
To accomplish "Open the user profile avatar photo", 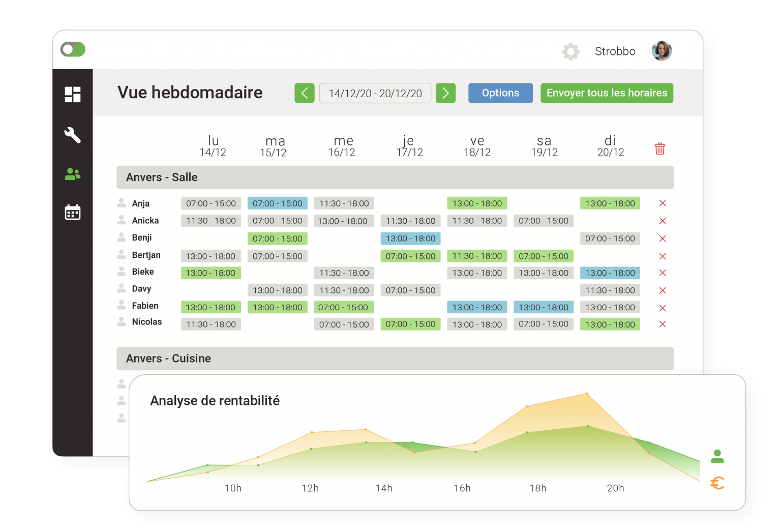I will (x=662, y=51).
